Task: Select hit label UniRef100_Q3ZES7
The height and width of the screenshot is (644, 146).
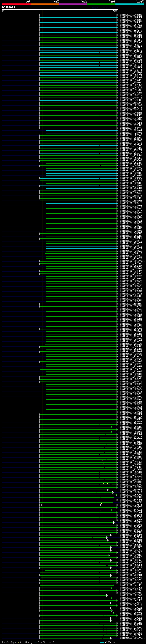Action: coord(131,459)
